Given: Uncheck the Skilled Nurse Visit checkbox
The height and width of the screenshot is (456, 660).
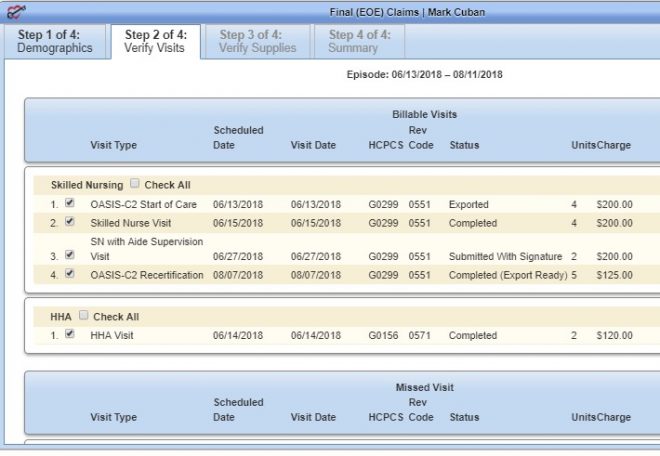Looking at the screenshot, I should point(70,222).
